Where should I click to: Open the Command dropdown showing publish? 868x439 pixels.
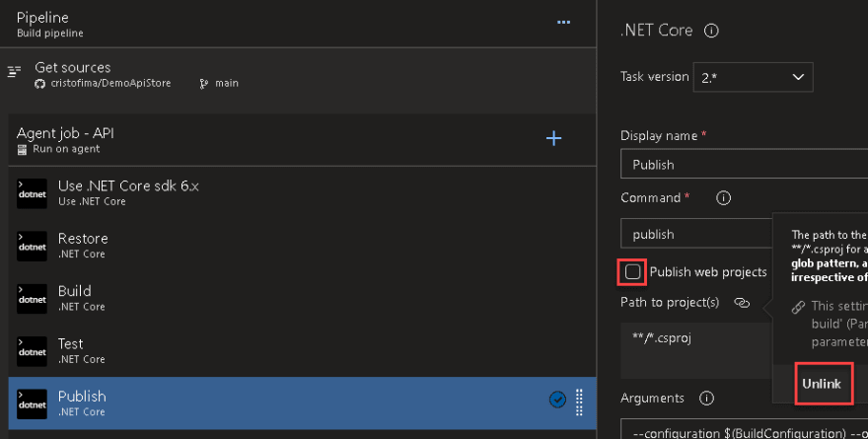(x=695, y=235)
